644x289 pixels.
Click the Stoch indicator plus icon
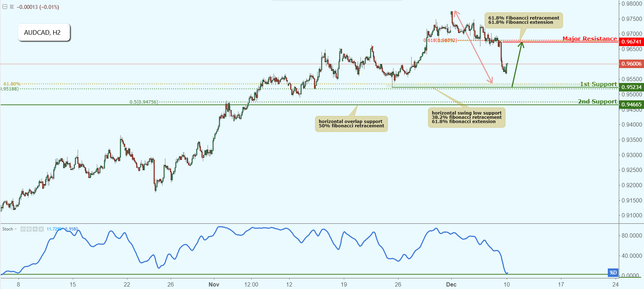pyautogui.click(x=35, y=229)
